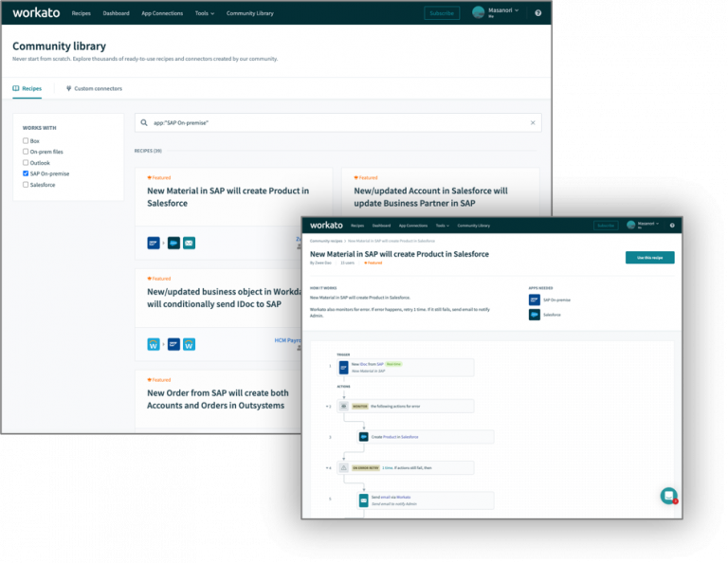The width and height of the screenshot is (728, 563).
Task: Check the Box filter checkbox
Action: (x=26, y=140)
